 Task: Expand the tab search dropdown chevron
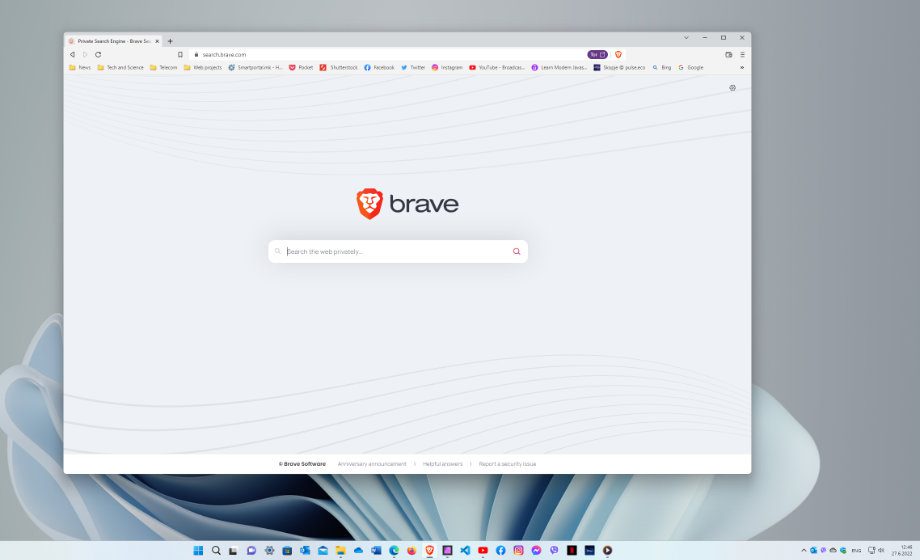[x=686, y=38]
